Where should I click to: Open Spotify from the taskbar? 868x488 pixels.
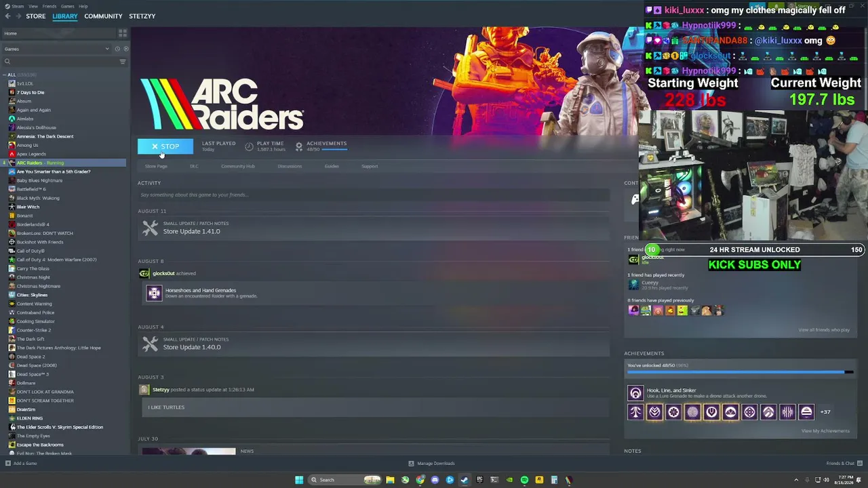pyautogui.click(x=524, y=480)
